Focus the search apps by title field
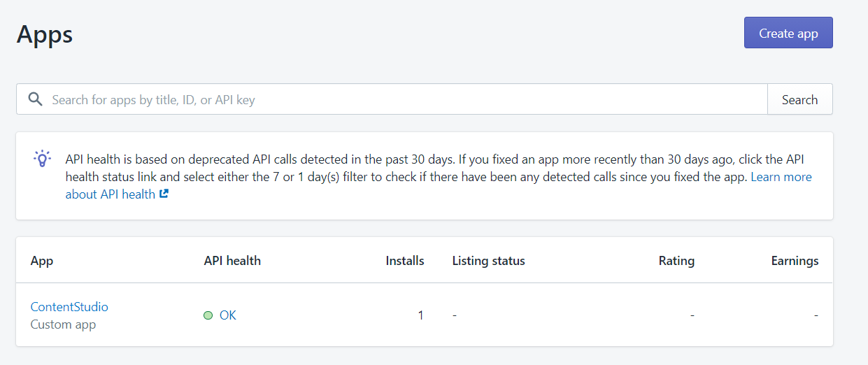This screenshot has width=868, height=365. click(x=392, y=99)
